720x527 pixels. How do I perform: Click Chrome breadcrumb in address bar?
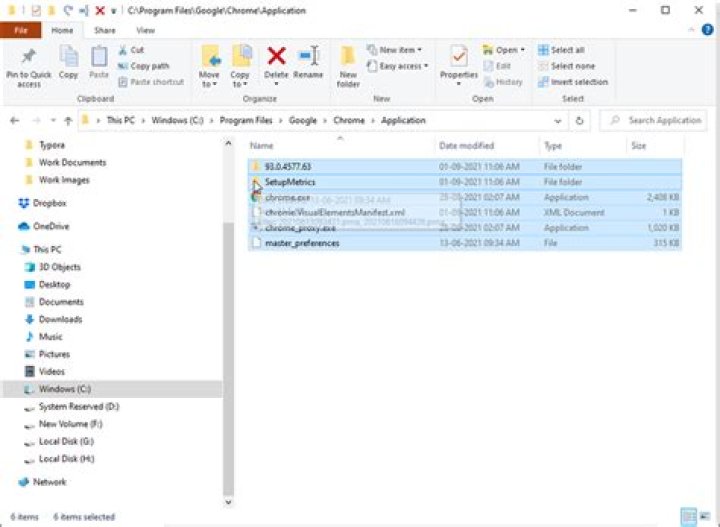[x=349, y=121]
